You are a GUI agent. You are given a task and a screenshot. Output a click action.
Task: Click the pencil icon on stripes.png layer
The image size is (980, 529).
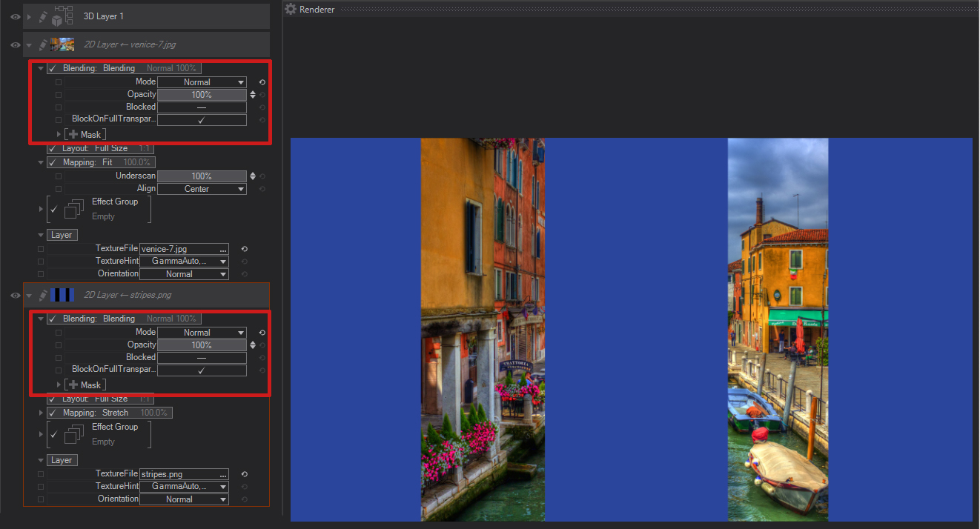point(44,295)
